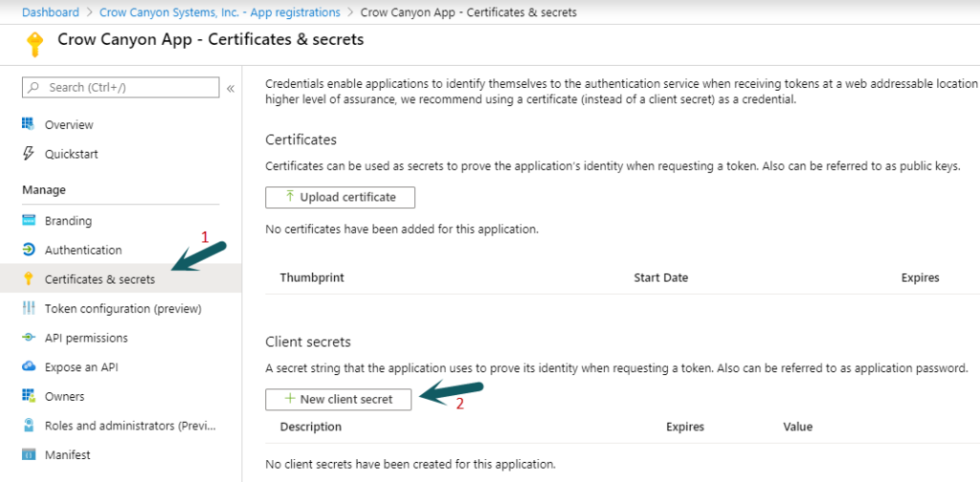Click the Owners icon in sidebar
The height and width of the screenshot is (482, 980).
pyautogui.click(x=28, y=397)
